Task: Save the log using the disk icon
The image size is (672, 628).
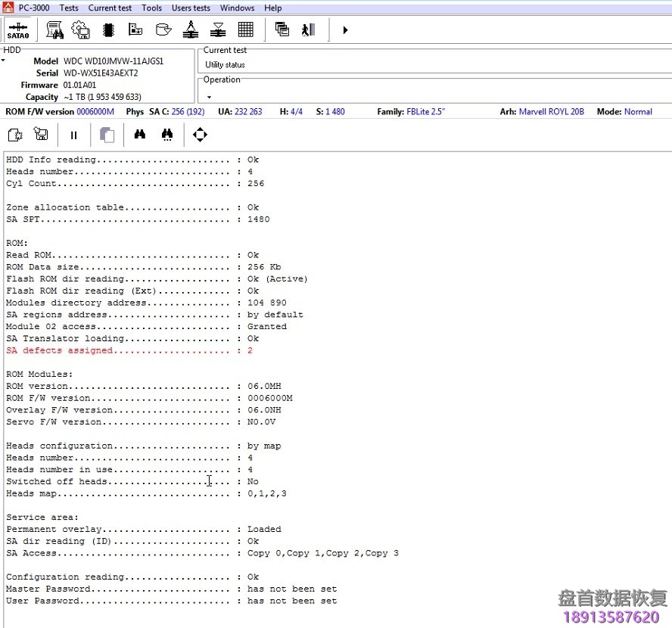Action: coord(41,134)
